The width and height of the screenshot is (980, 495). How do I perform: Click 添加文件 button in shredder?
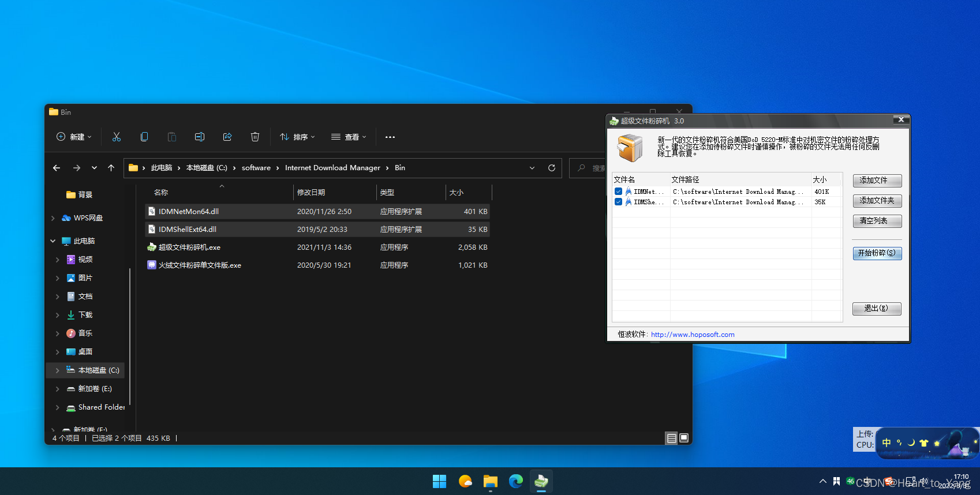coord(877,181)
